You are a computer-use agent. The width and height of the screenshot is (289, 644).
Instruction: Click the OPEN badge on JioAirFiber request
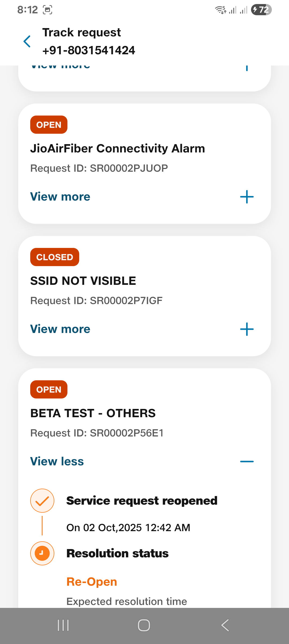click(x=49, y=125)
